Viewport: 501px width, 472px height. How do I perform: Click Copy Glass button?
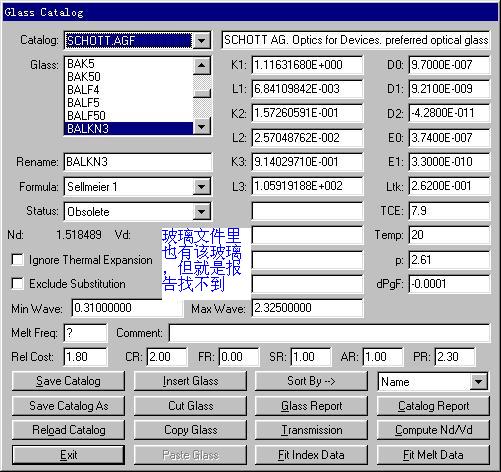point(190,430)
